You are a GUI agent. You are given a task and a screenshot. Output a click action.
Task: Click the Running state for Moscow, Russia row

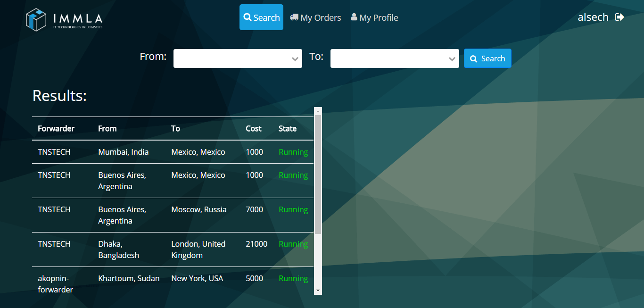click(293, 209)
